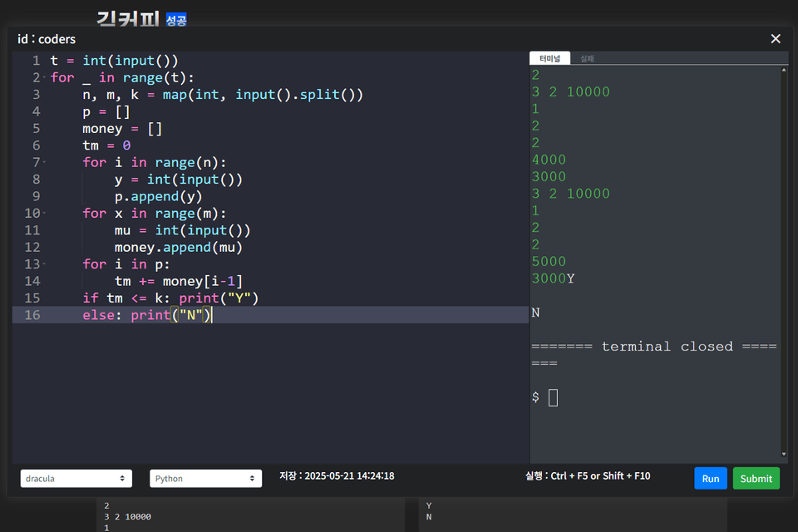Collapse the for loop at line 10
Screen dimensions: 798x532
[44, 214]
